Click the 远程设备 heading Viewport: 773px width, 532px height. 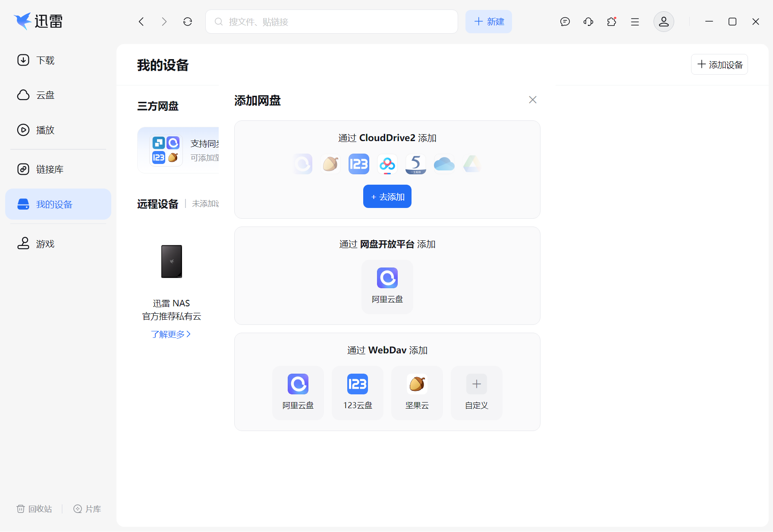coord(158,204)
